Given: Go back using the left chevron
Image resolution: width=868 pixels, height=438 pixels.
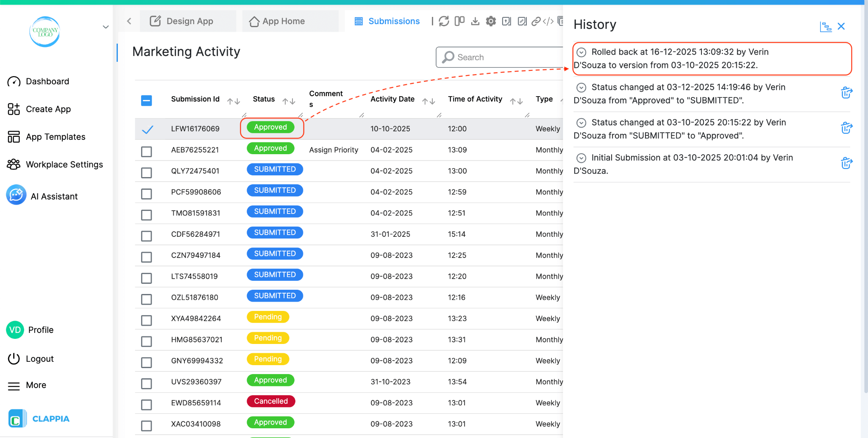Looking at the screenshot, I should pyautogui.click(x=129, y=21).
